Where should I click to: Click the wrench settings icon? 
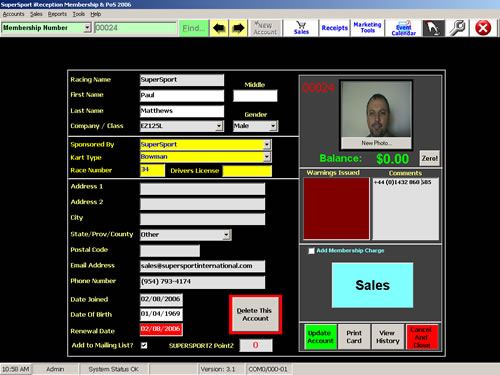(457, 28)
